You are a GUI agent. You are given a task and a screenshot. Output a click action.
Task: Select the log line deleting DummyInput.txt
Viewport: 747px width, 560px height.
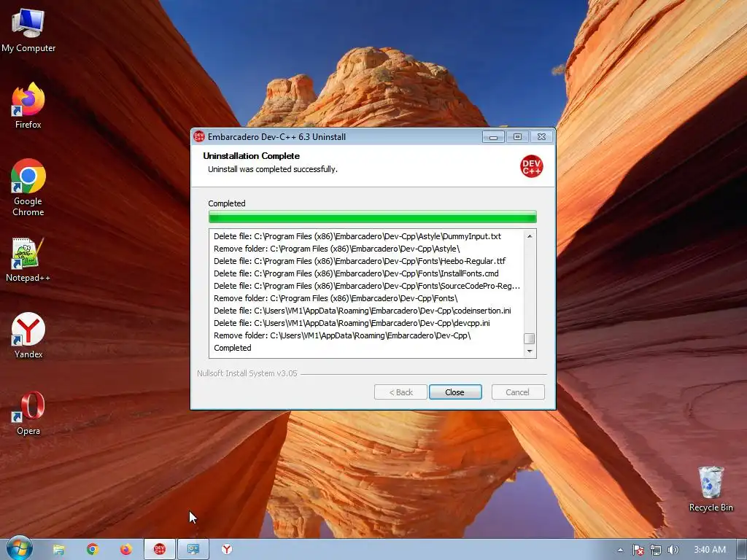(x=357, y=236)
